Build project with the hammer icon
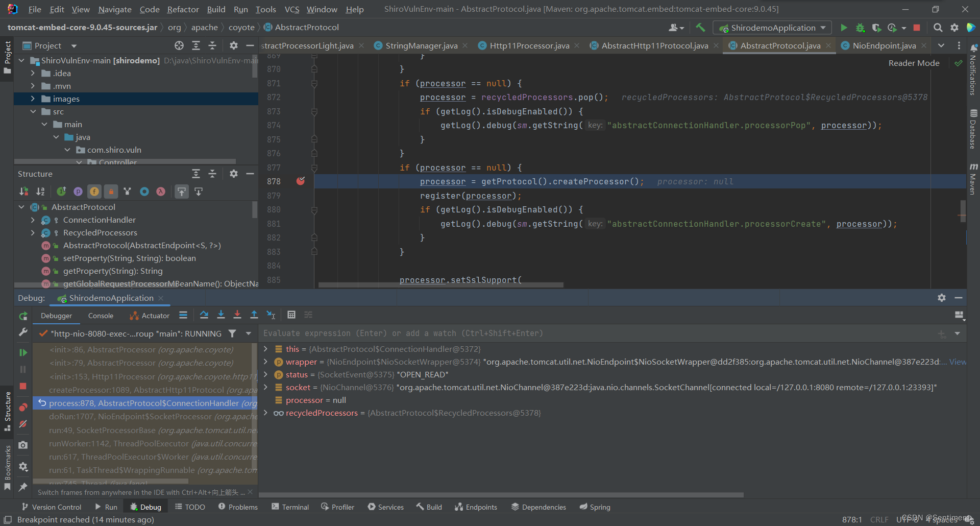The width and height of the screenshot is (980, 526). 700,28
